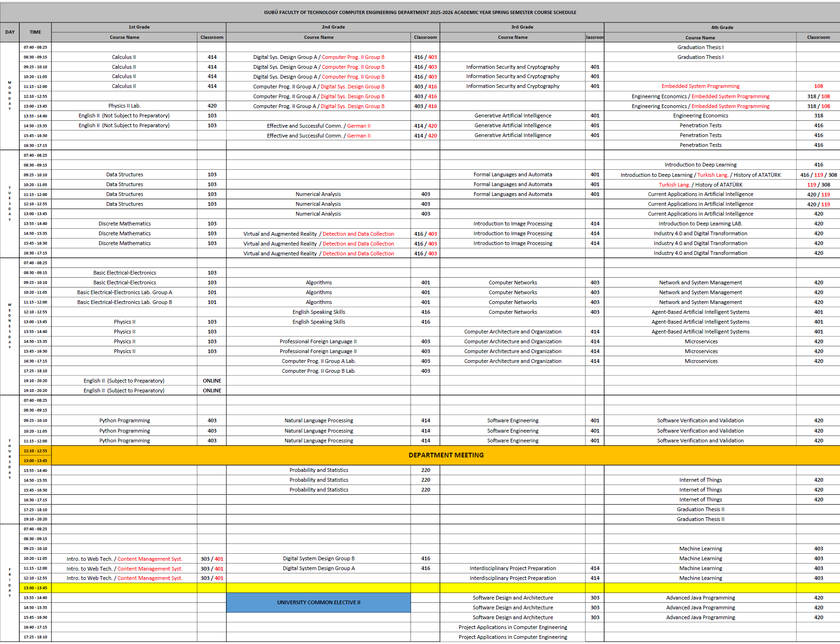Select the Physics II Lab. cell

[124, 106]
